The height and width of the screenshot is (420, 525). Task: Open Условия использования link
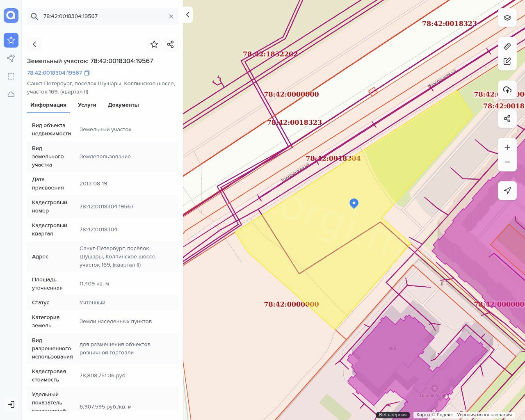tap(484, 415)
